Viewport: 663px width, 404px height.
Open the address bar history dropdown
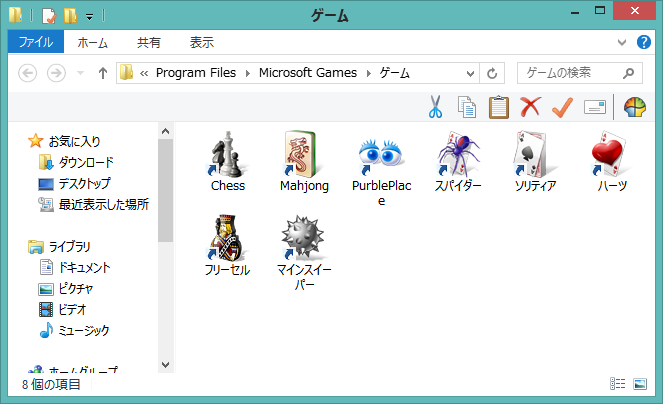[470, 74]
